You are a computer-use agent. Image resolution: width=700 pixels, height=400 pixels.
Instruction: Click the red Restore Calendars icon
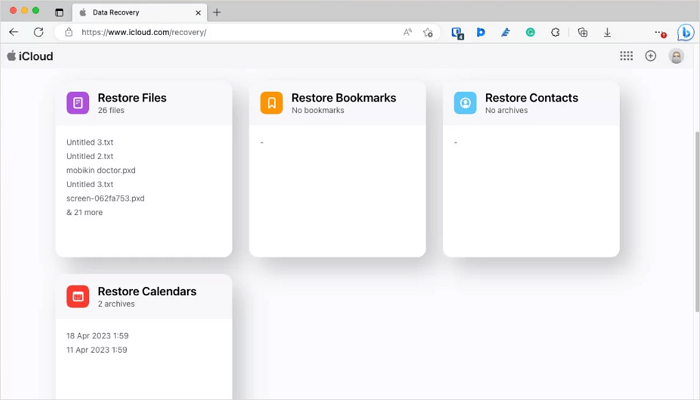tap(78, 296)
